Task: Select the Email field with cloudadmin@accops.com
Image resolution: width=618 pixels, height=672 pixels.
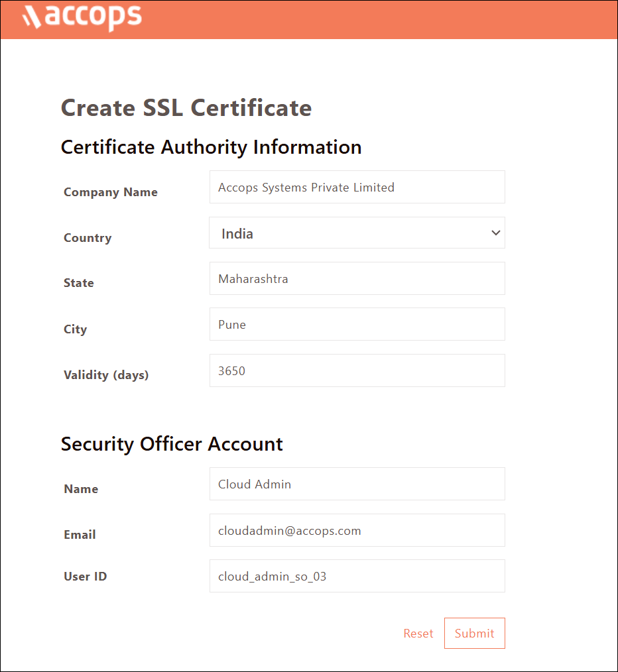Action: 357,531
